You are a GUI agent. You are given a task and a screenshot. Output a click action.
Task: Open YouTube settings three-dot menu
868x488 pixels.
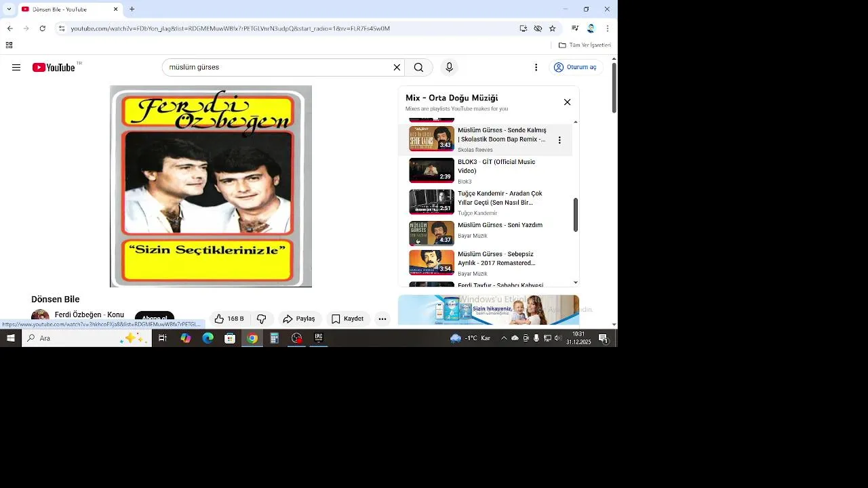(536, 67)
